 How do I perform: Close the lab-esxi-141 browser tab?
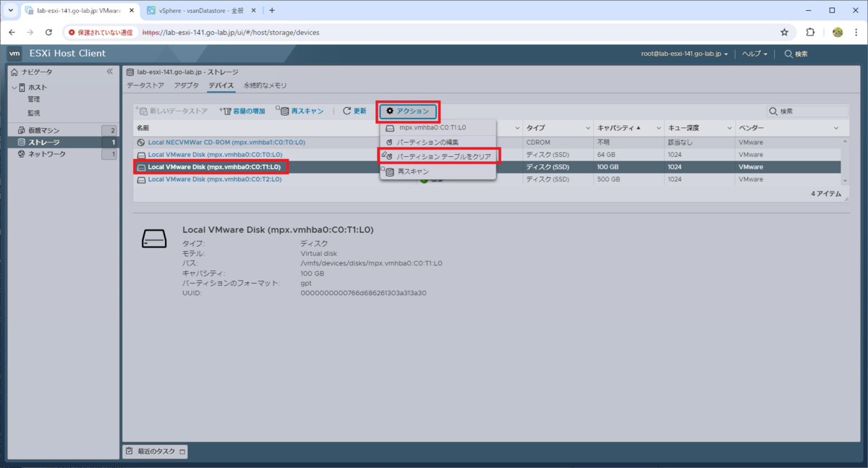131,10
